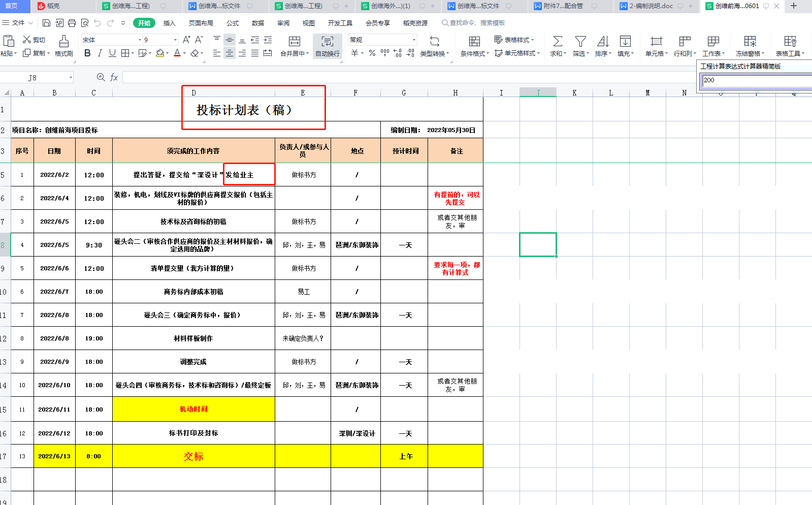Select the Format Painter (格式刷) tool

coord(64,46)
